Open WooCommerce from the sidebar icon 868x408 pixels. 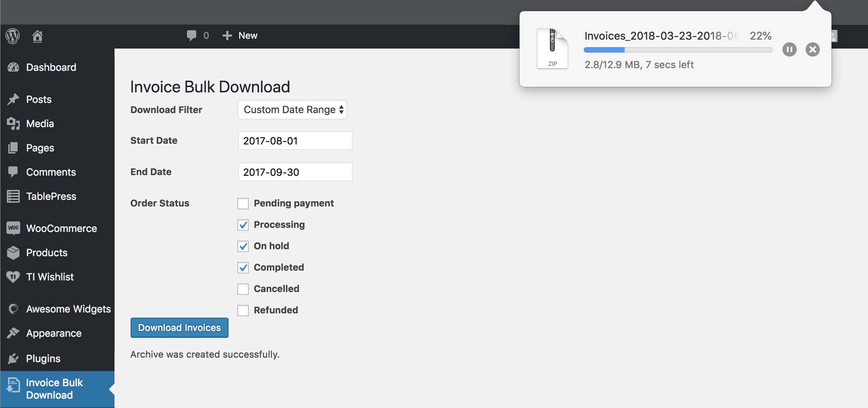pos(13,228)
